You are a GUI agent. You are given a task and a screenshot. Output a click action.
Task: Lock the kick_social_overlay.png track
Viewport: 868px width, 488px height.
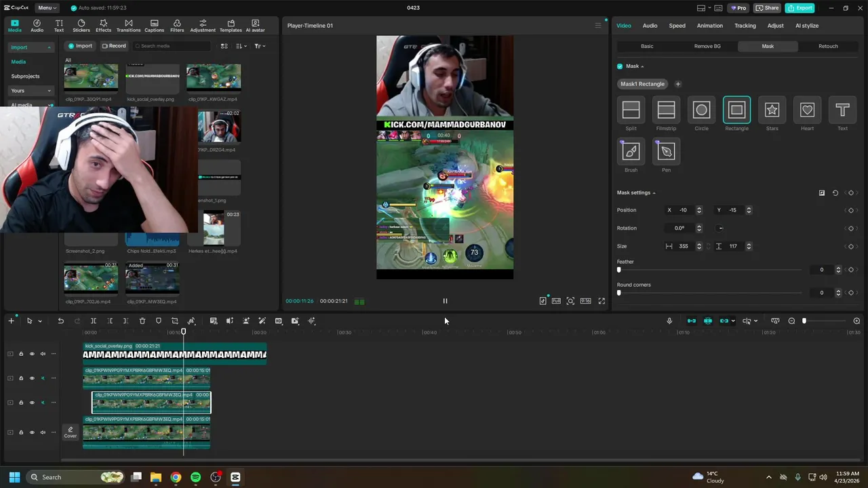21,354
